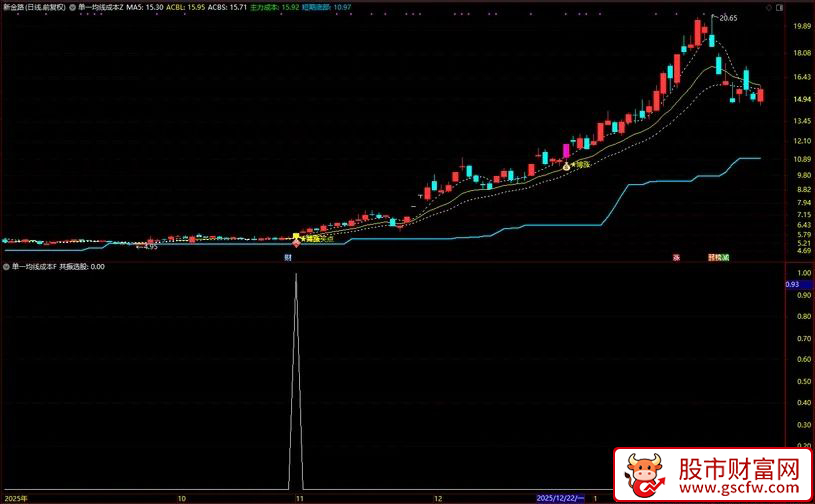
Task: Open the main indicator settings gear icon
Action: click(72, 8)
